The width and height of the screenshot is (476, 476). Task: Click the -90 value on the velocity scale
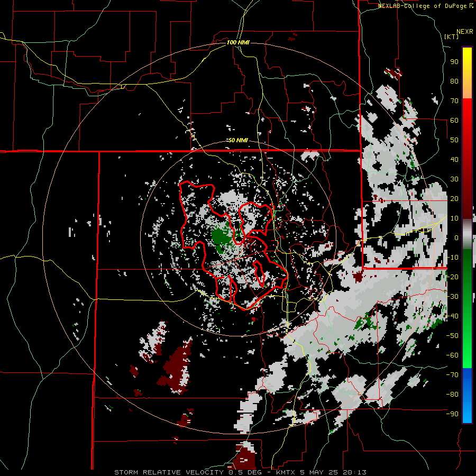pyautogui.click(x=452, y=414)
